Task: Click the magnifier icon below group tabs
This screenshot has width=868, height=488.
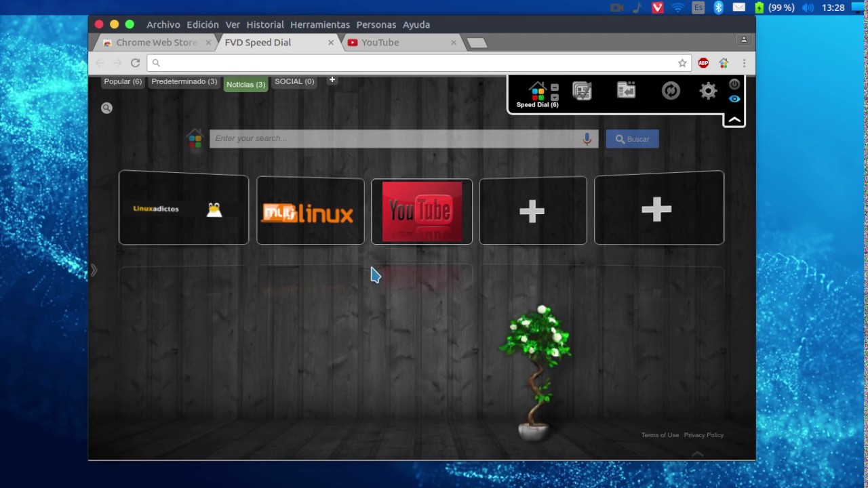Action: click(106, 108)
